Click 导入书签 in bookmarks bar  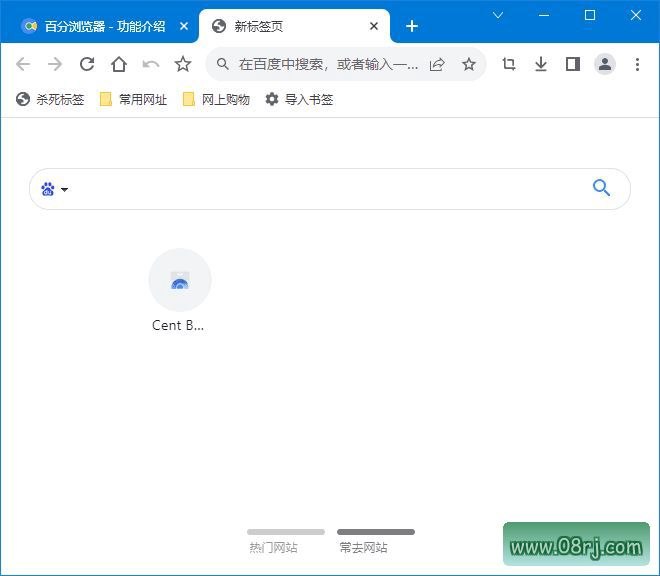tap(299, 99)
